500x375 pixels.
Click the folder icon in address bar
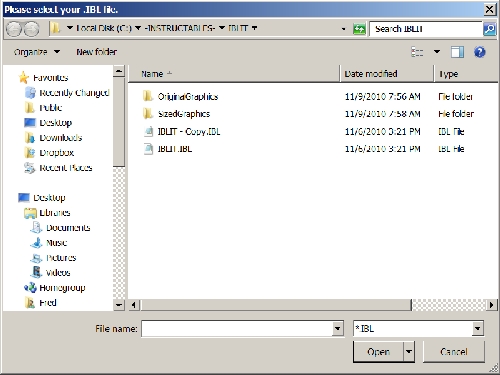[x=55, y=28]
